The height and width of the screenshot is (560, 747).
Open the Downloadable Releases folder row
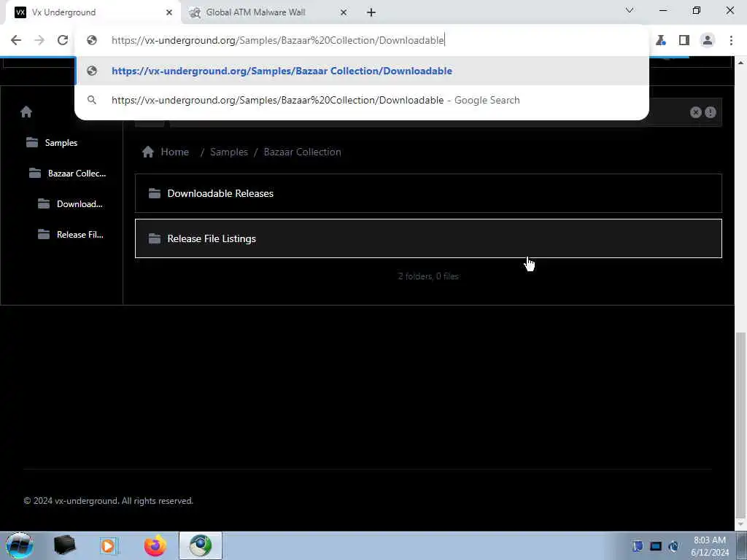tap(428, 193)
